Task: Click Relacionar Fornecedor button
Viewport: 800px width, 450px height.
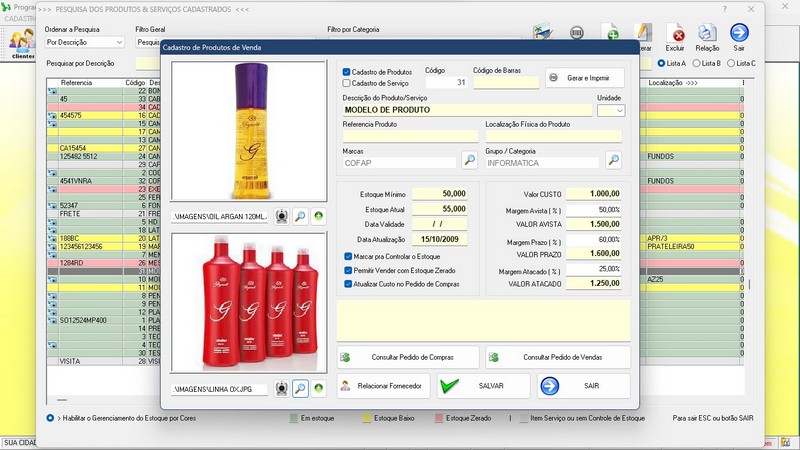Action: [x=383, y=386]
